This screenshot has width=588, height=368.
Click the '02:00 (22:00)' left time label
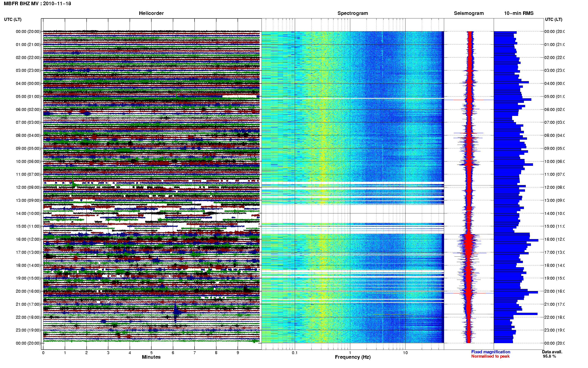pyautogui.click(x=28, y=58)
